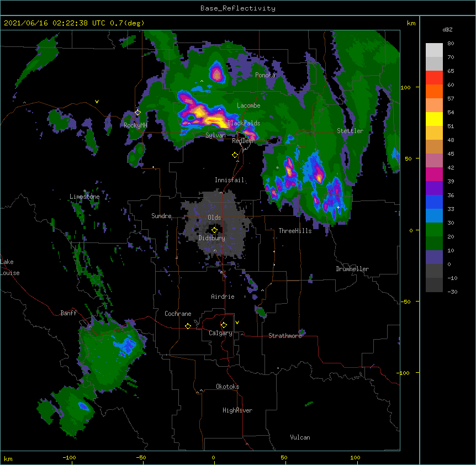This screenshot has width=476, height=465.
Task: Click the Stettler town label
Action: pyautogui.click(x=350, y=131)
